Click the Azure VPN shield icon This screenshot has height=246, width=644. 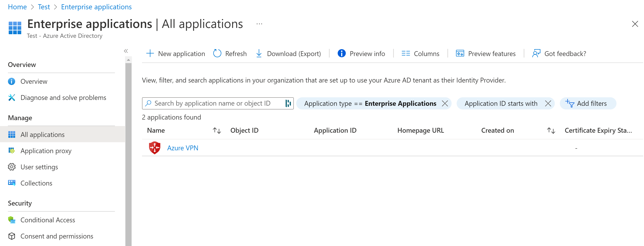click(155, 148)
